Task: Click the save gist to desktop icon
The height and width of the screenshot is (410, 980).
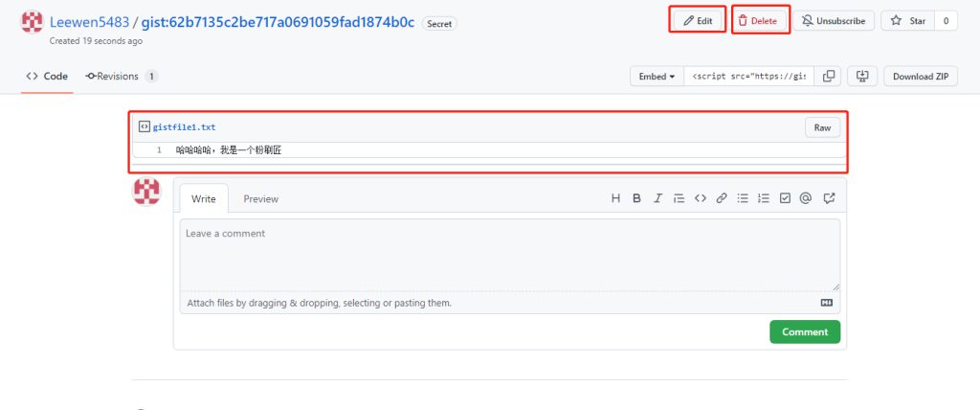Action: pos(862,77)
